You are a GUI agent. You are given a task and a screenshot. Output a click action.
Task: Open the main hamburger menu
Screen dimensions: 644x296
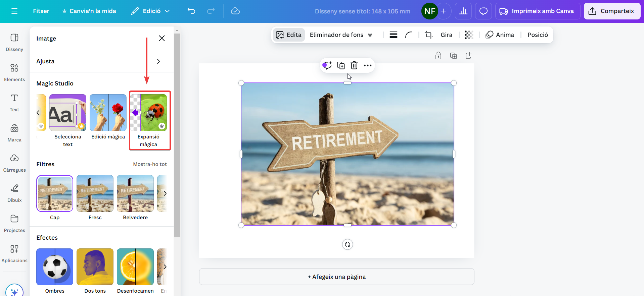[x=14, y=11]
